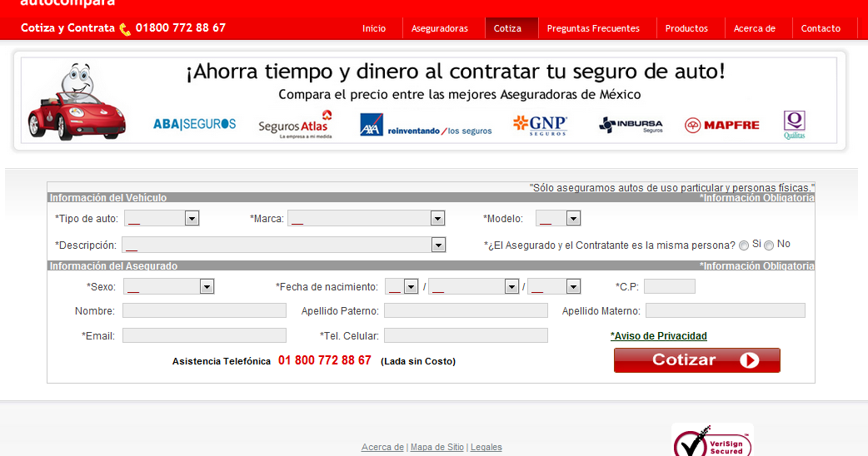This screenshot has height=456, width=868.
Task: Open the Marca dropdown
Action: (366, 218)
